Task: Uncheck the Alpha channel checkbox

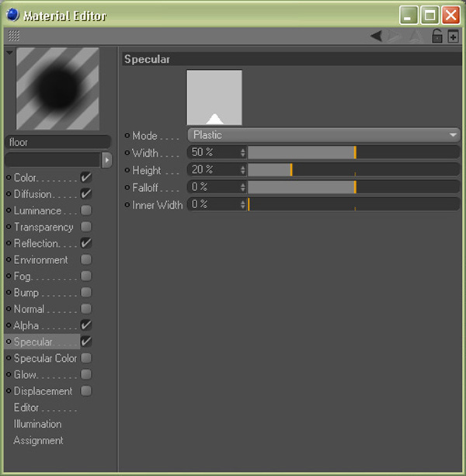Action: [86, 325]
